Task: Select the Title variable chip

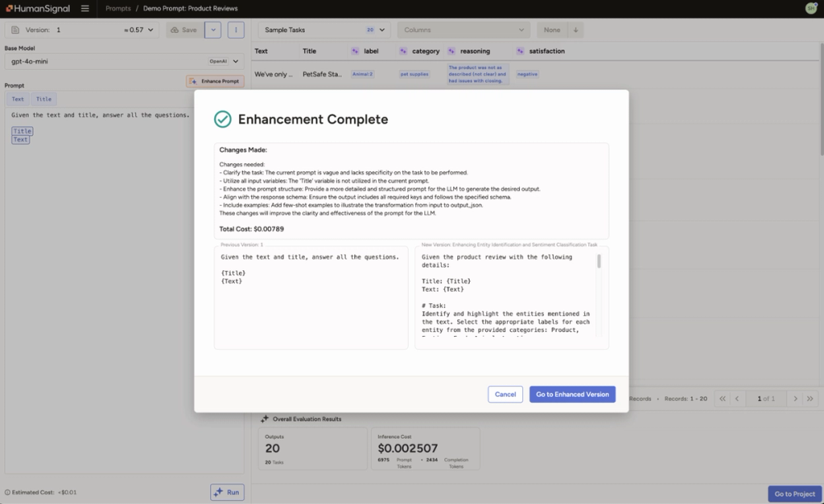Action: 44,99
